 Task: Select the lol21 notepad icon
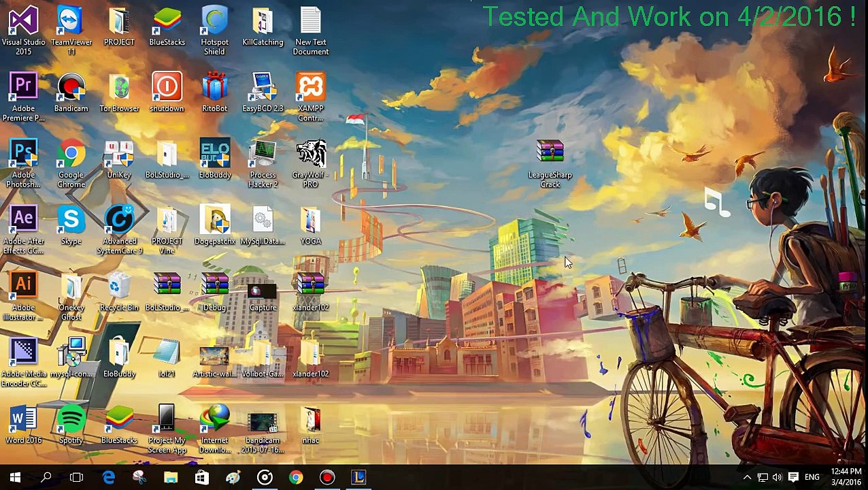(x=167, y=359)
